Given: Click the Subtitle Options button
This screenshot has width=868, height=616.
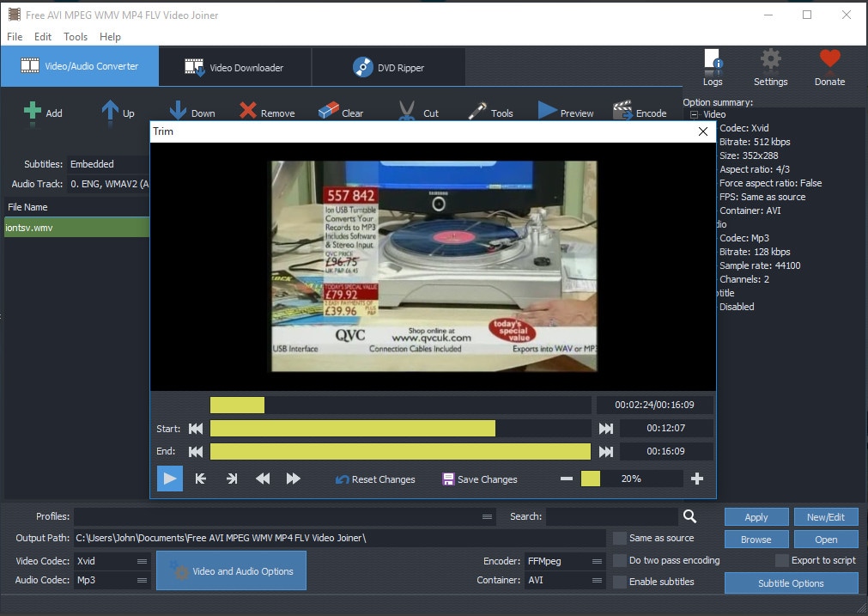Looking at the screenshot, I should [791, 583].
